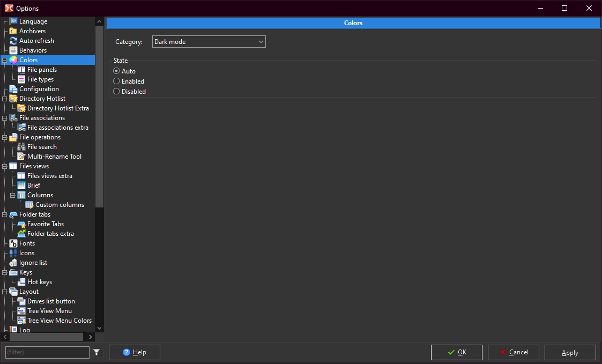Click the Ignore list icon
This screenshot has height=364, width=602.
[x=13, y=263]
